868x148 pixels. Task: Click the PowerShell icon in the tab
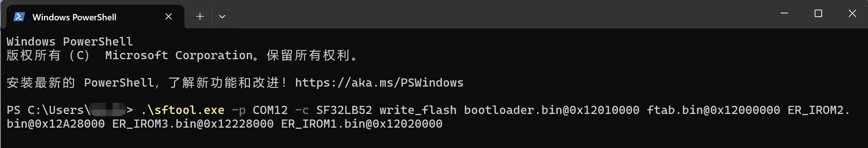tap(19, 17)
